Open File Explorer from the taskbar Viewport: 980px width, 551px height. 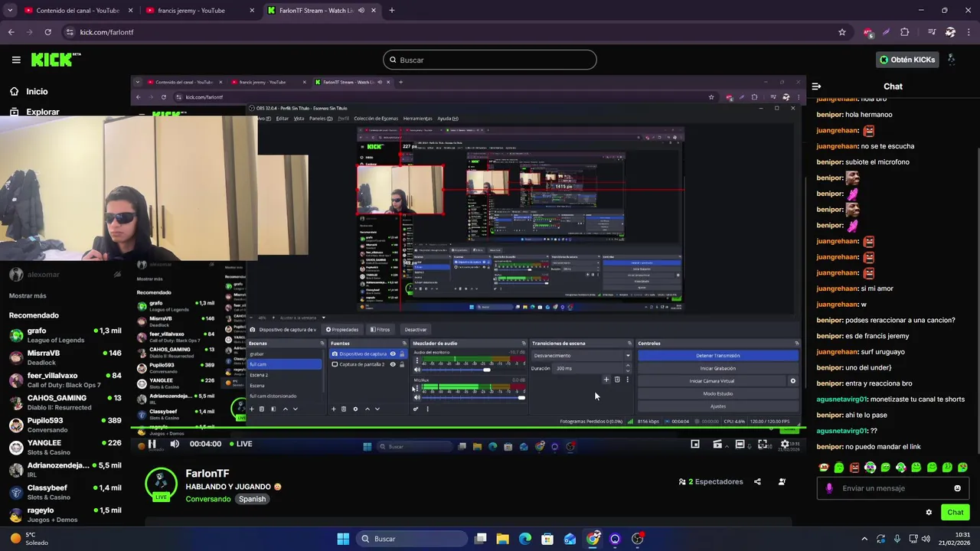point(502,539)
